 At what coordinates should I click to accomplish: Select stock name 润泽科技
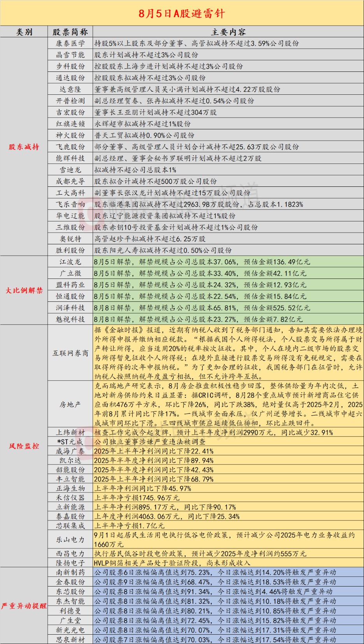[x=70, y=308]
